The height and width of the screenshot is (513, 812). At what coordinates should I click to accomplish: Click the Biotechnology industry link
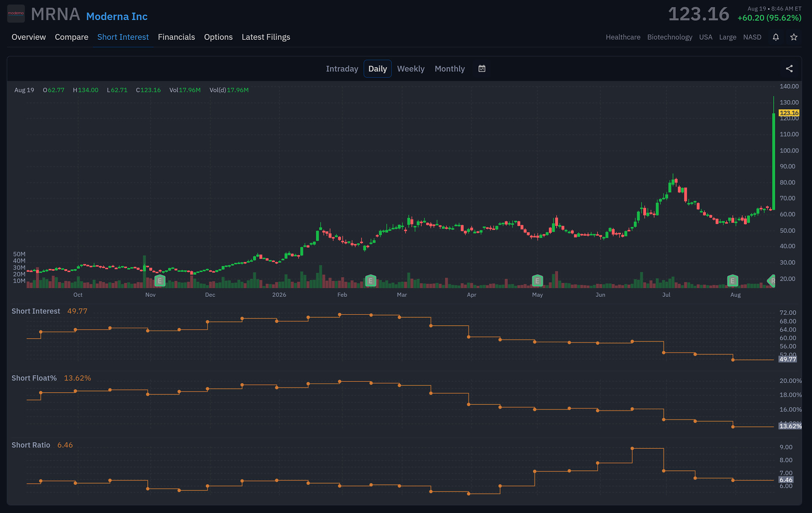pyautogui.click(x=670, y=37)
